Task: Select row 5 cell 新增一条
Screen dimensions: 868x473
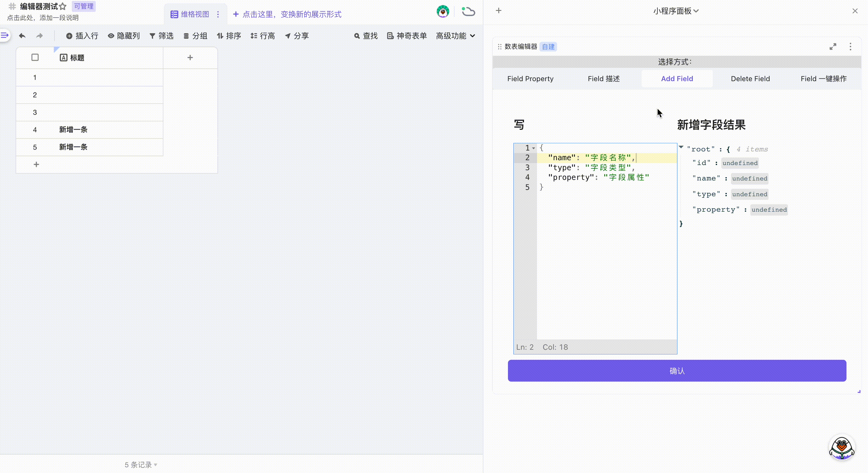Action: click(108, 147)
